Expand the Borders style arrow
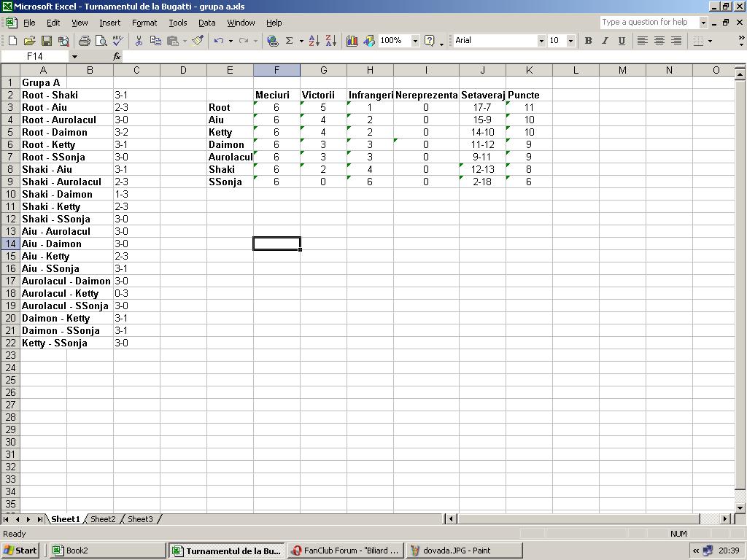The height and width of the screenshot is (560, 747). (x=710, y=41)
